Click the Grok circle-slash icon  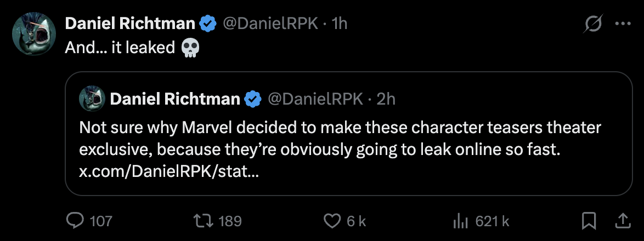594,24
